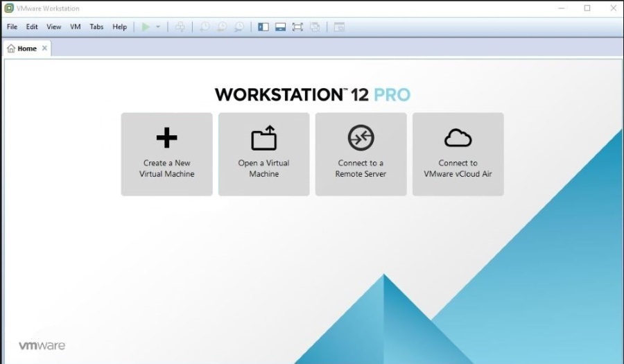
Task: Click the Take Snapshot clock icon
Action: pyautogui.click(x=205, y=27)
